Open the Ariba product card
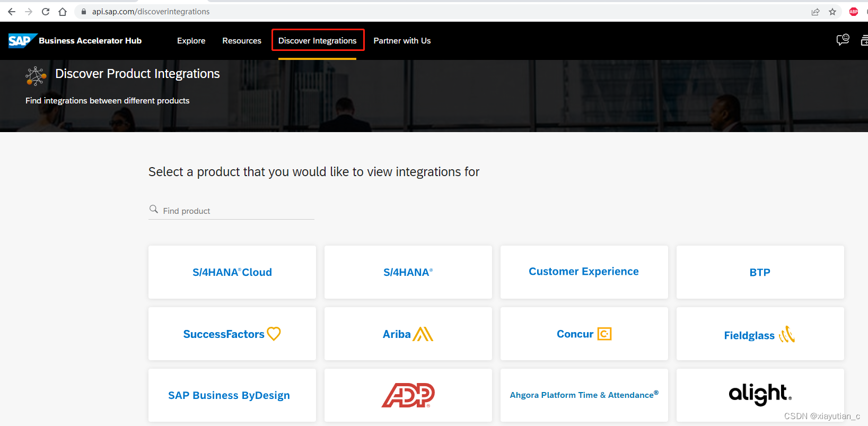Viewport: 868px width, 426px height. tap(408, 334)
